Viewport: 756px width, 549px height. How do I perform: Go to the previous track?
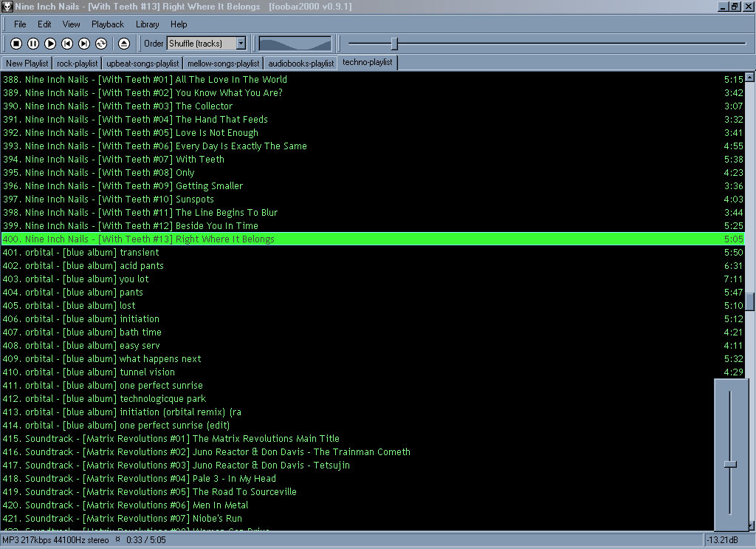[67, 44]
